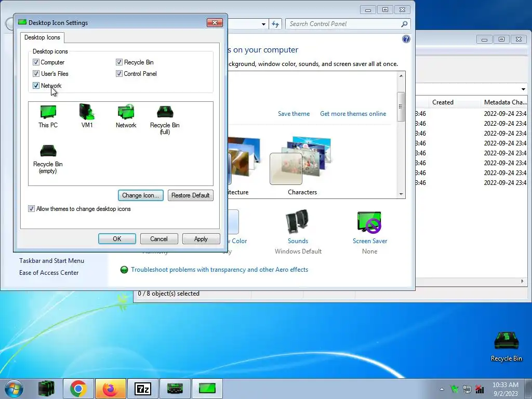Click the Apply button

pyautogui.click(x=201, y=239)
